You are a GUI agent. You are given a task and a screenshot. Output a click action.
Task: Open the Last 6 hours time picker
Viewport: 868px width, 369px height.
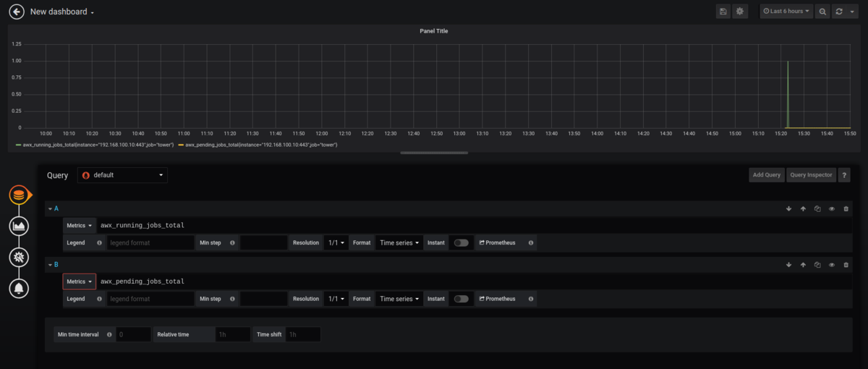tap(786, 12)
